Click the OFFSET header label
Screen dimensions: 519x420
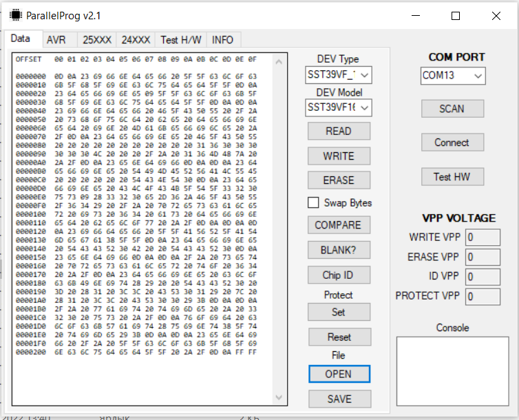28,59
